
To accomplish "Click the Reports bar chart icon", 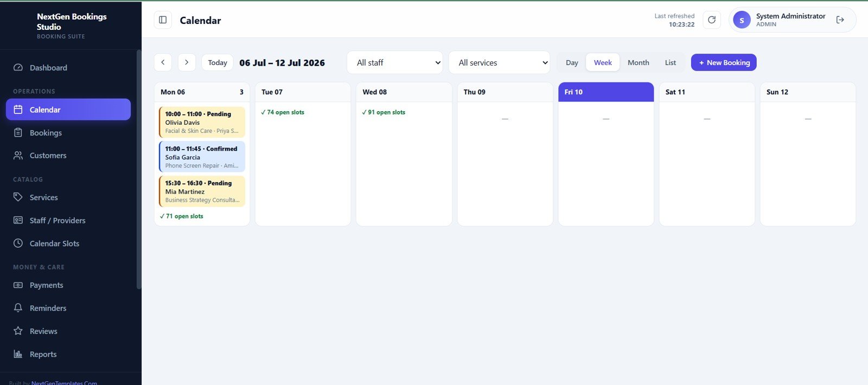I will (18, 354).
